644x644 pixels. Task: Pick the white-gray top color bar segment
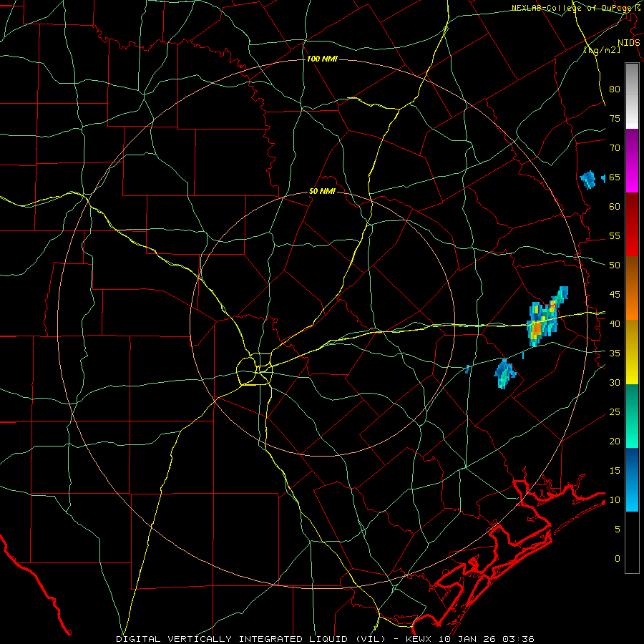[632, 96]
